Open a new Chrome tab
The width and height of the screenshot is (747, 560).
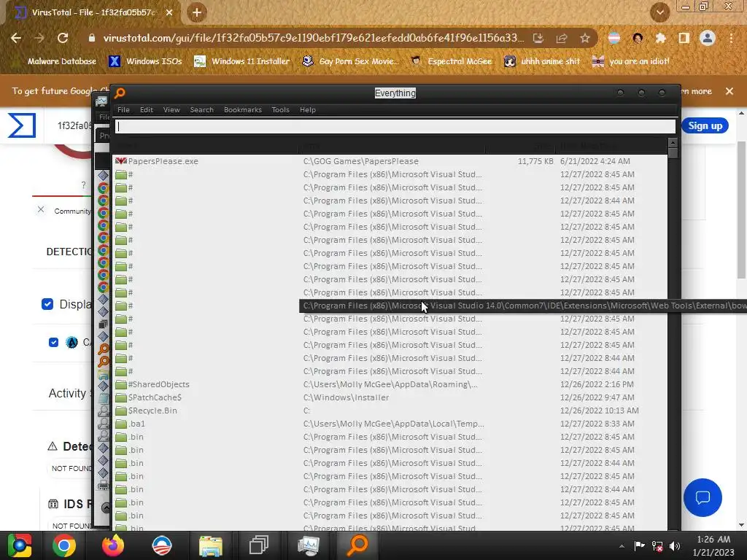(197, 13)
